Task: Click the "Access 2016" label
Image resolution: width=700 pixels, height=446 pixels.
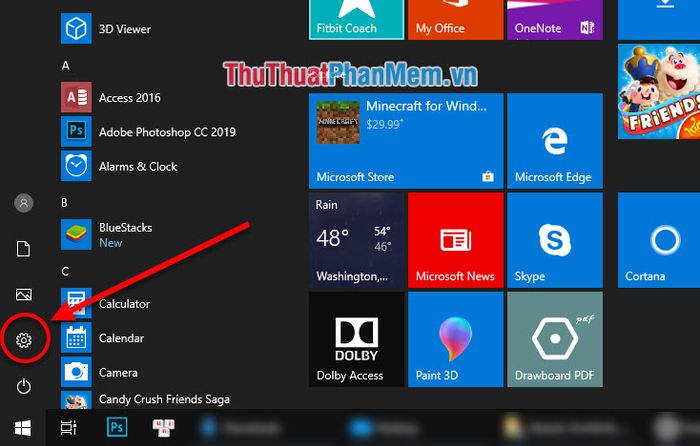Action: [130, 98]
